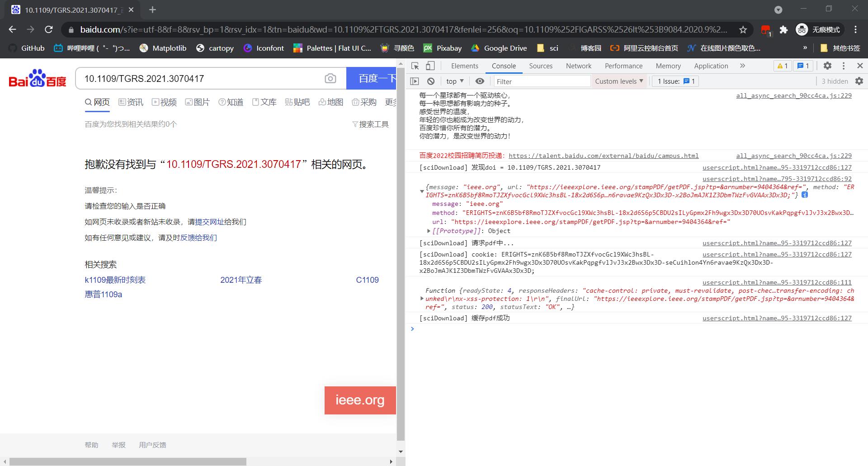
Task: Open the top context dropdown
Action: (x=455, y=81)
